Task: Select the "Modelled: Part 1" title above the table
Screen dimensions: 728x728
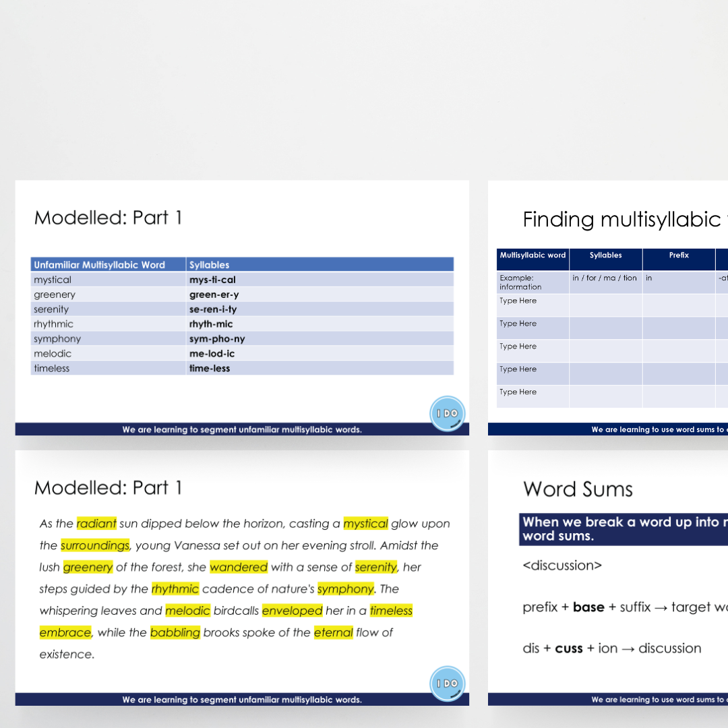Action: tap(108, 218)
